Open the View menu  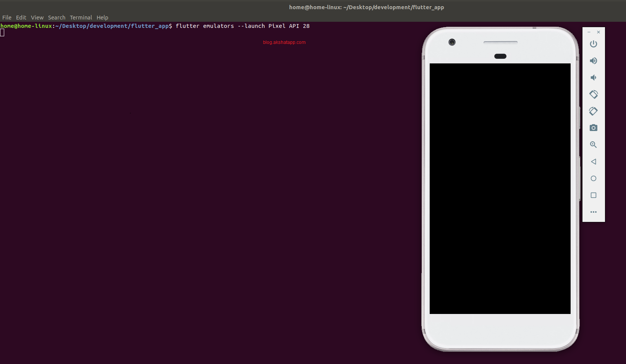[x=37, y=17]
